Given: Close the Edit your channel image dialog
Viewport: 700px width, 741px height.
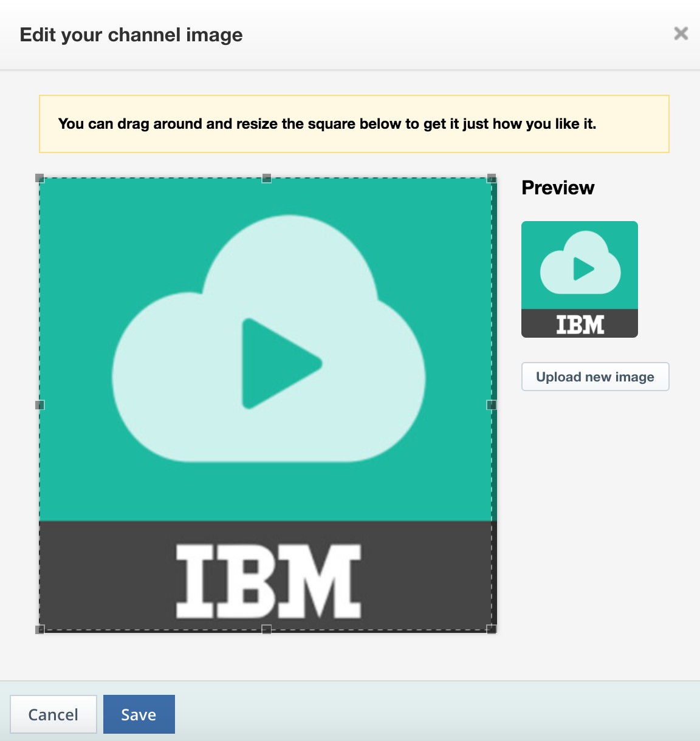Looking at the screenshot, I should point(681,33).
